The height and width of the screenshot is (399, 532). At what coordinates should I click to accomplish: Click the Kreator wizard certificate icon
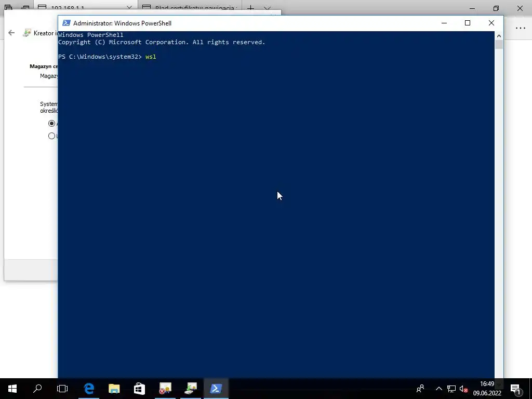tap(27, 33)
